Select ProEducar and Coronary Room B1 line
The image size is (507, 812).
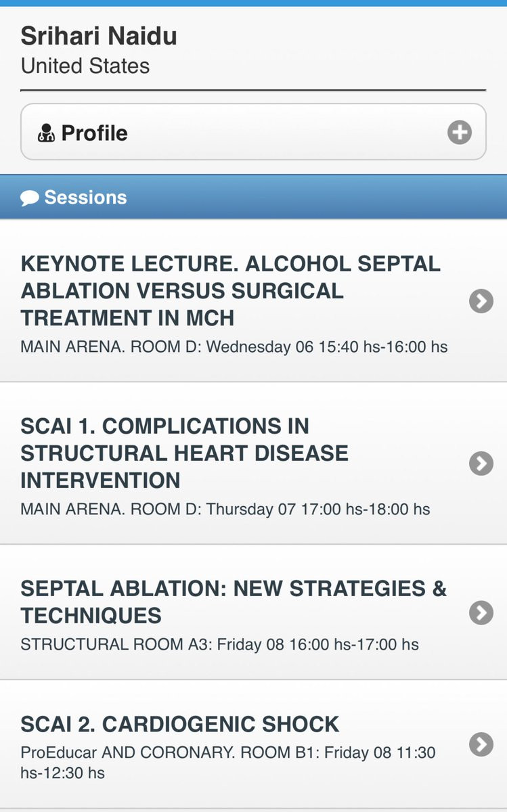click(228, 762)
